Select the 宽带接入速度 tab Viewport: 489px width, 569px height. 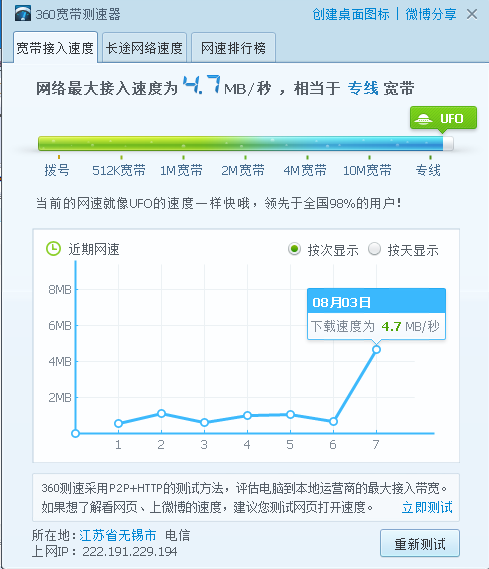(x=56, y=48)
